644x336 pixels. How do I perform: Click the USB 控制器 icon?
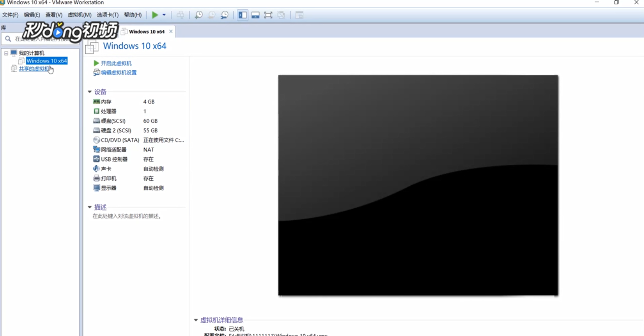tap(96, 159)
